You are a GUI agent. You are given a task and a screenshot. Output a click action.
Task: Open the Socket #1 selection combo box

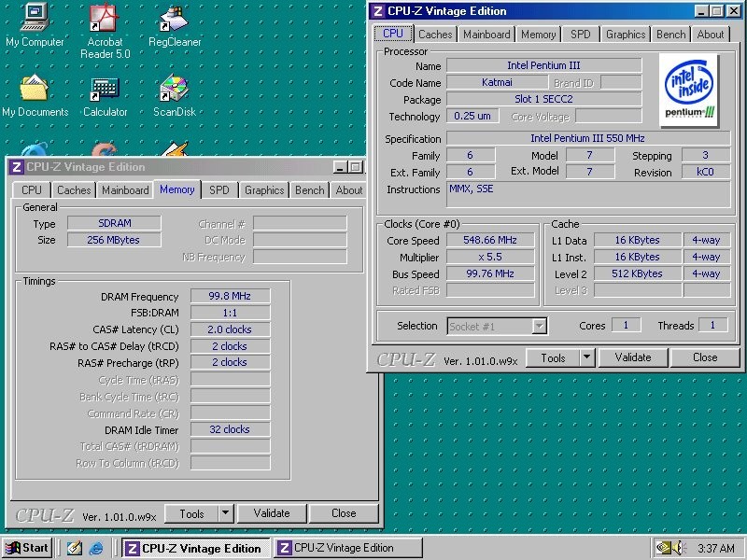498,326
